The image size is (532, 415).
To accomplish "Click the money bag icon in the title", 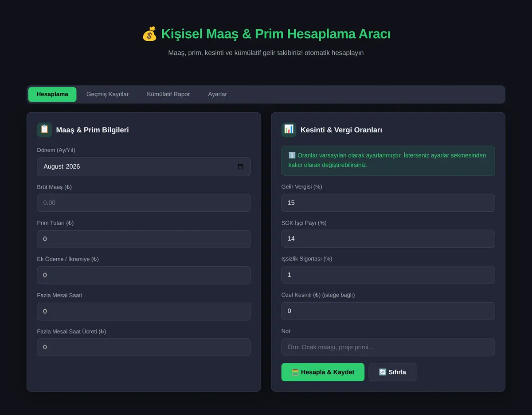I will click(x=149, y=34).
